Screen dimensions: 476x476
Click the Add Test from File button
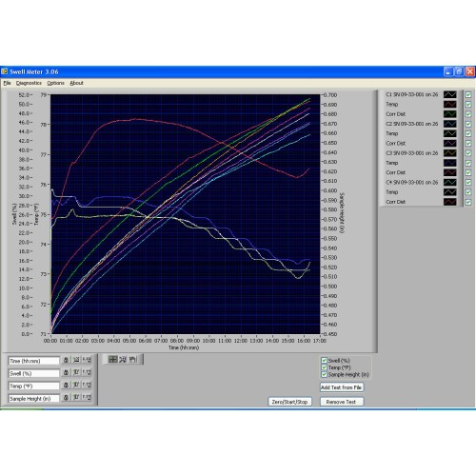342,387
